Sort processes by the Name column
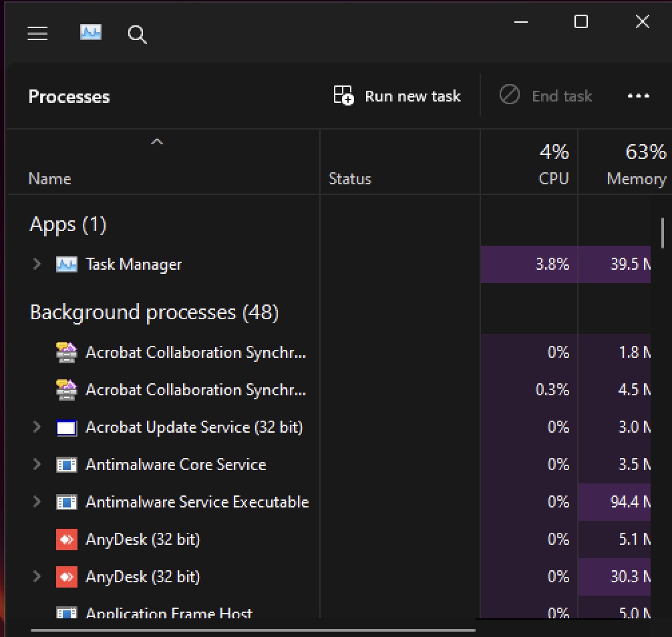Viewport: 672px width, 637px height. click(x=49, y=179)
